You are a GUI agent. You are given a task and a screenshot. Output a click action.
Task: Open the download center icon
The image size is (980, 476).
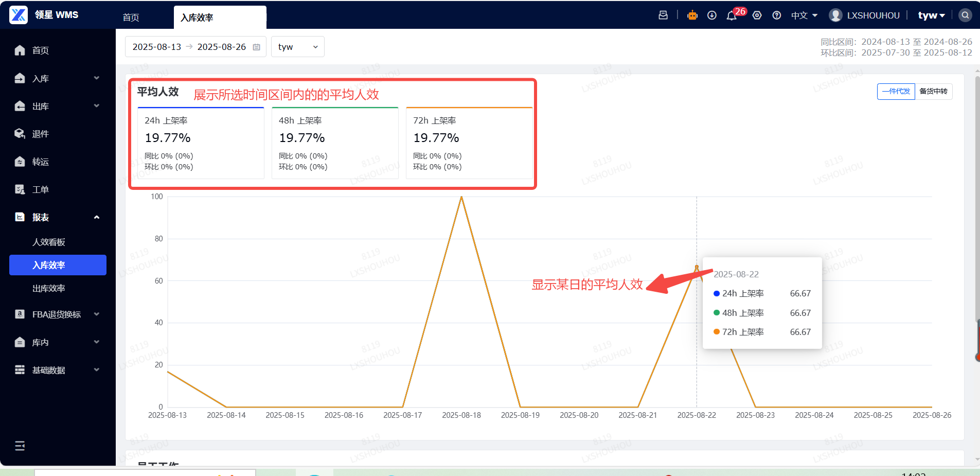click(712, 15)
